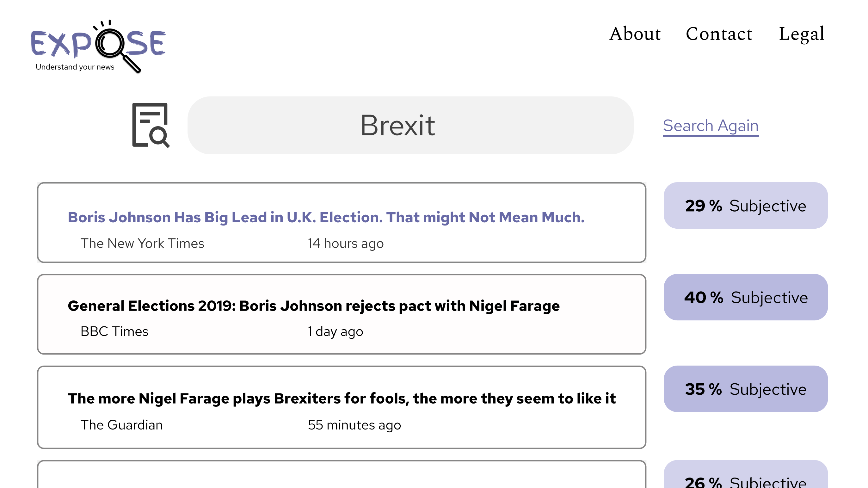The height and width of the screenshot is (488, 868).
Task: Click the document search icon
Action: [150, 125]
